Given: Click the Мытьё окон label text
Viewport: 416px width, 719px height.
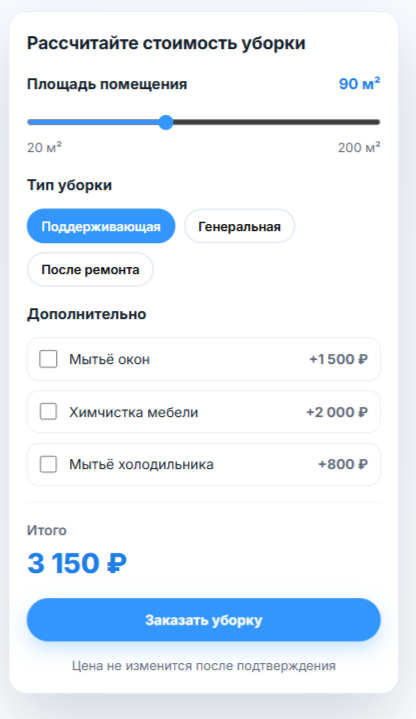Looking at the screenshot, I should [110, 359].
